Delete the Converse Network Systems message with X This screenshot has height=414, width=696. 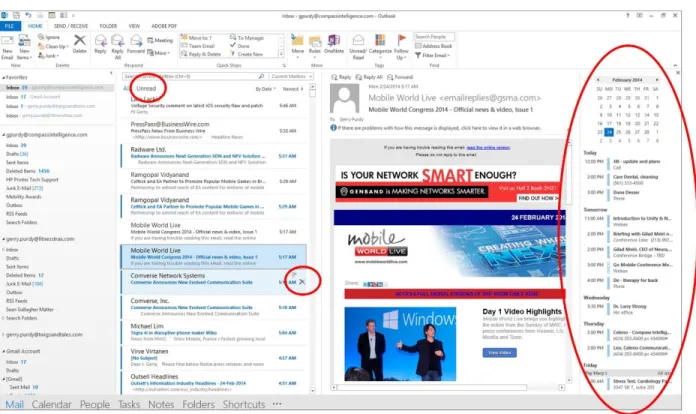tap(302, 282)
